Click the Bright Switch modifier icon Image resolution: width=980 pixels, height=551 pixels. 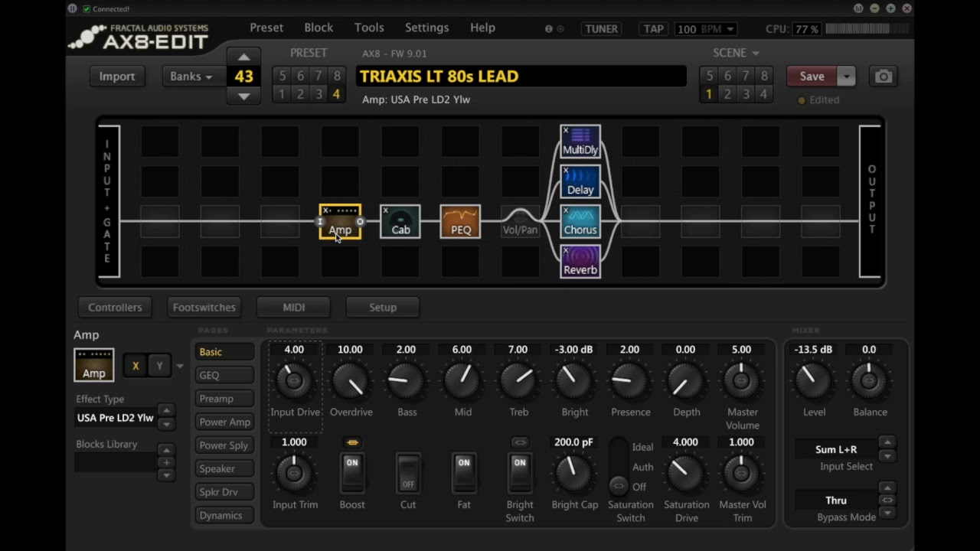tap(520, 442)
